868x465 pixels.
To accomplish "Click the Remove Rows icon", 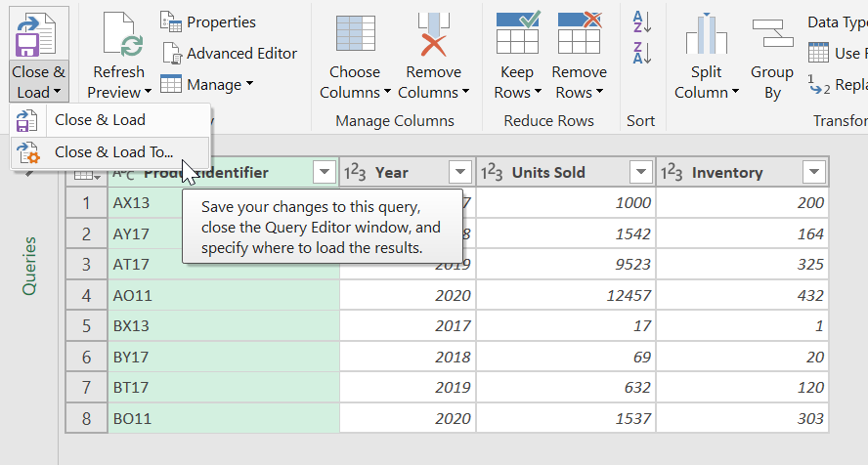I will [x=579, y=34].
